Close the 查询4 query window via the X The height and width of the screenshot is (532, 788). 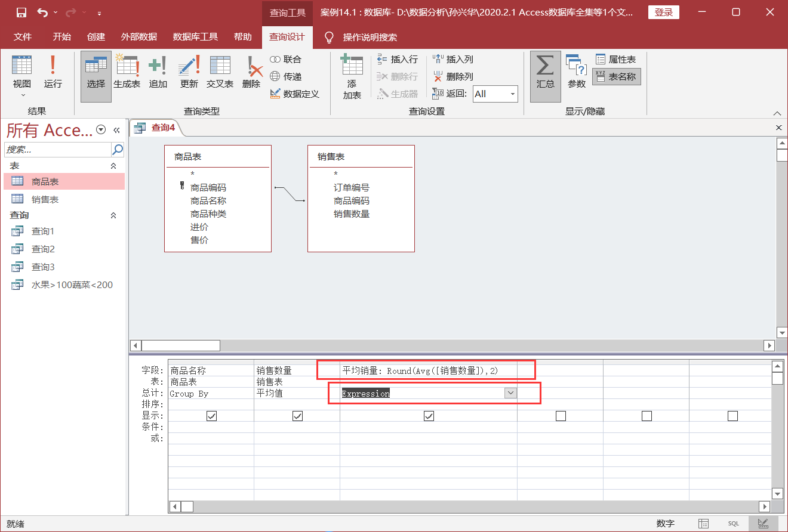click(778, 128)
